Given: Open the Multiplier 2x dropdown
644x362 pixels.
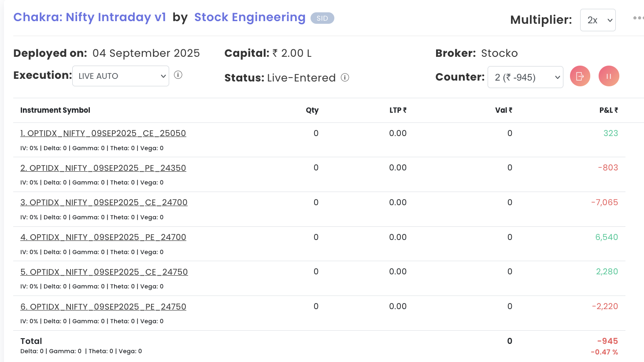Looking at the screenshot, I should (x=598, y=20).
